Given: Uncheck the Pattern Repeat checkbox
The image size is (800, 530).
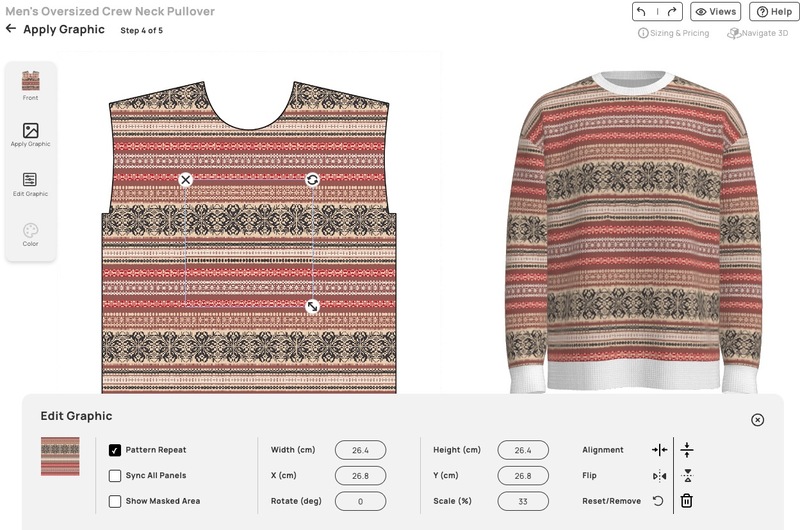Looking at the screenshot, I should (x=115, y=450).
